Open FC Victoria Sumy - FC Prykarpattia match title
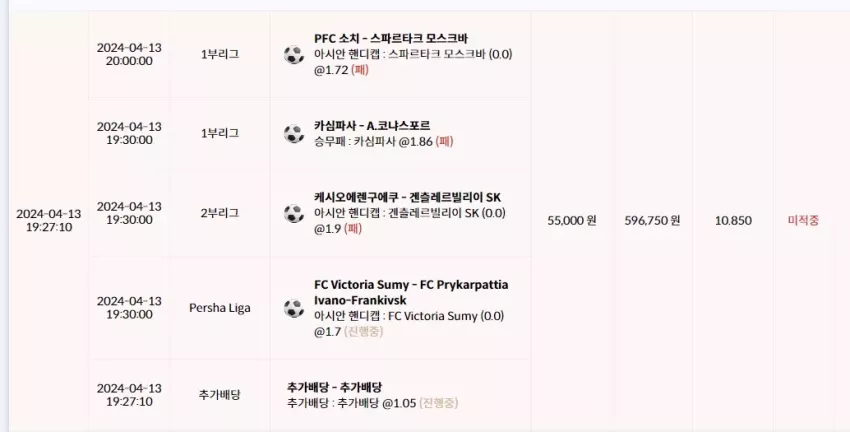Viewport: 850px width, 432px height. click(411, 293)
